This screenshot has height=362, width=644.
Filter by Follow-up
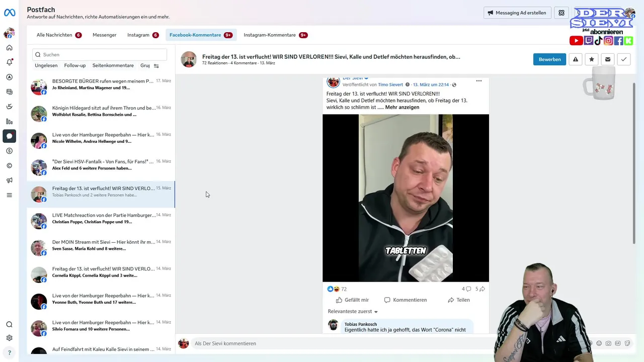tap(75, 65)
